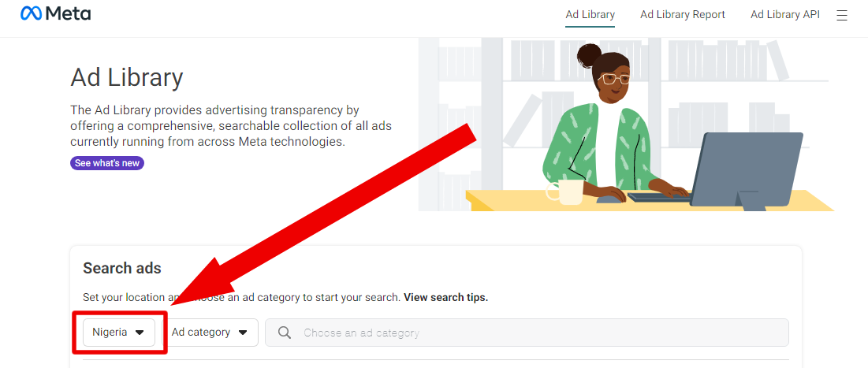Expand the Ad category dropdown
This screenshot has width=868, height=368.
click(x=210, y=333)
